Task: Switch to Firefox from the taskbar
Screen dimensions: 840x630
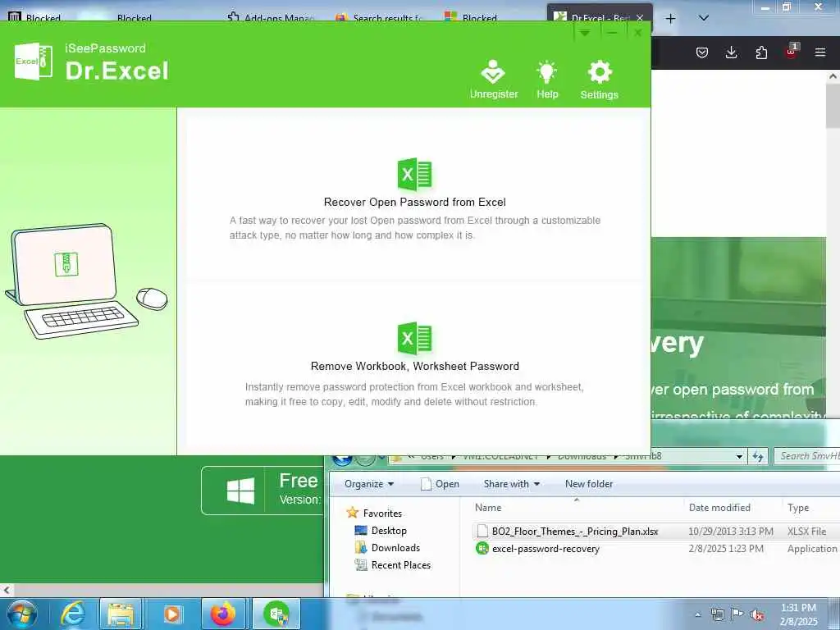Action: 223,614
